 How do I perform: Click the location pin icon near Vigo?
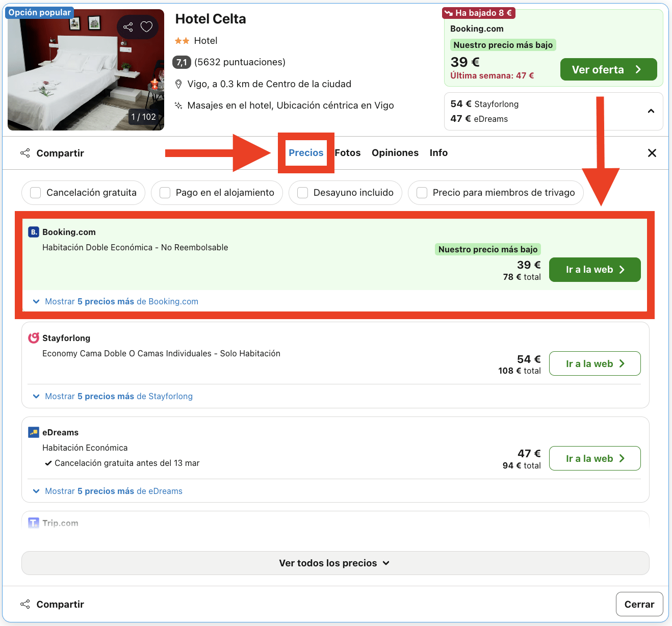point(178,84)
